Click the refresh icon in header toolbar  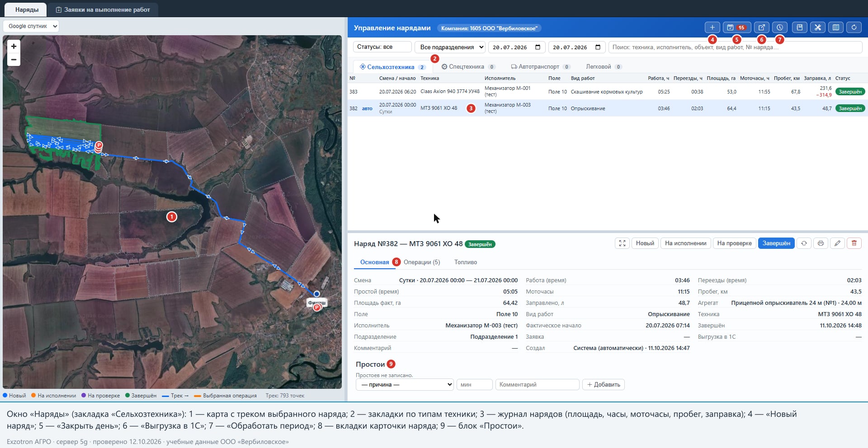[854, 28]
